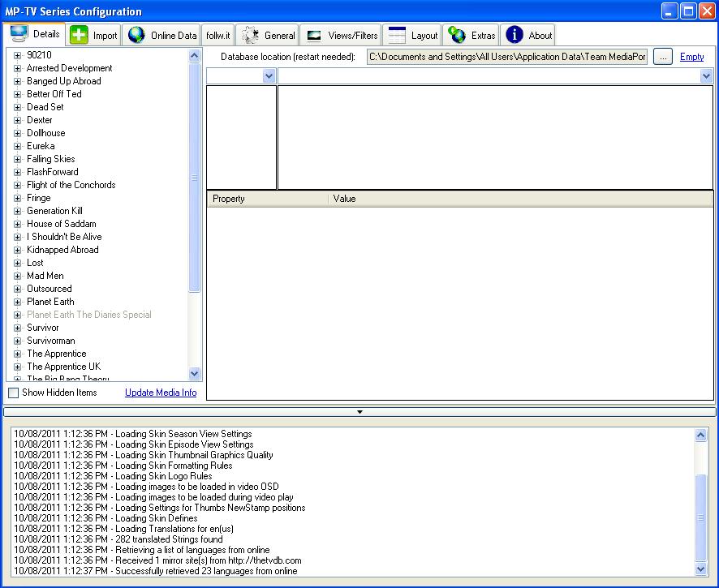Screen dimensions: 719x588
Task: Click the blue About info icon
Action: point(514,35)
